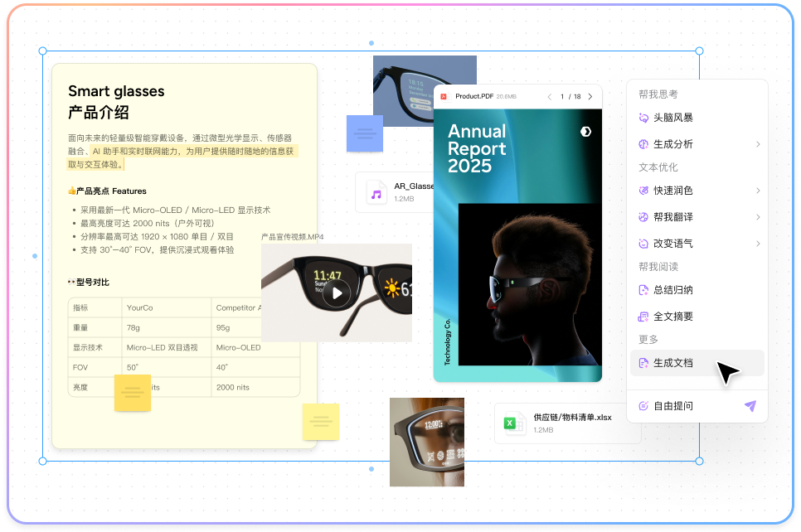Click the close-up eye glasses image thumbnail
The height and width of the screenshot is (532, 801).
[426, 442]
